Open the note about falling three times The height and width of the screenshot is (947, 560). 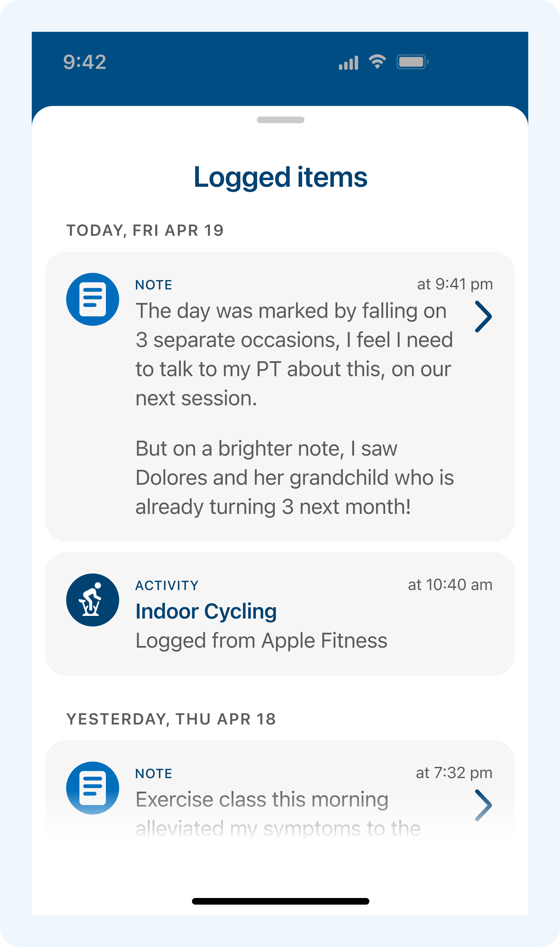294,354
